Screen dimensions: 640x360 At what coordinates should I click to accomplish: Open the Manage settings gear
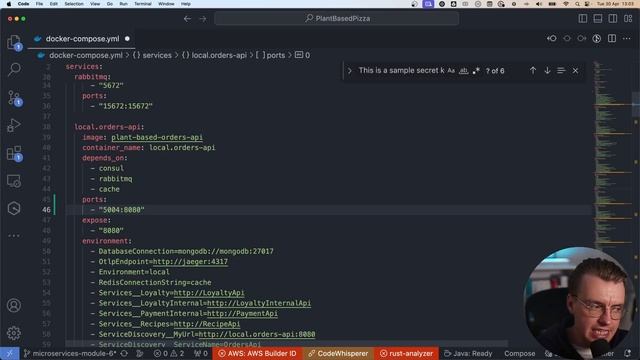14,333
